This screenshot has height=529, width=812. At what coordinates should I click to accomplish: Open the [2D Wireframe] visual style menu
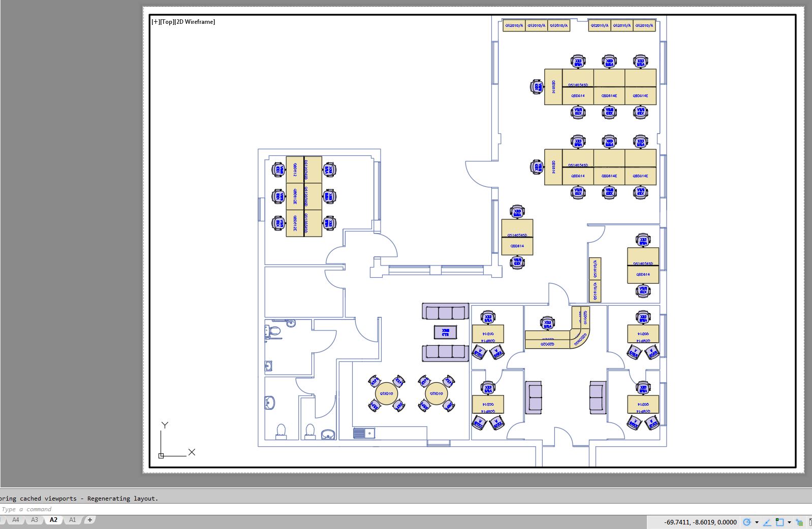195,22
